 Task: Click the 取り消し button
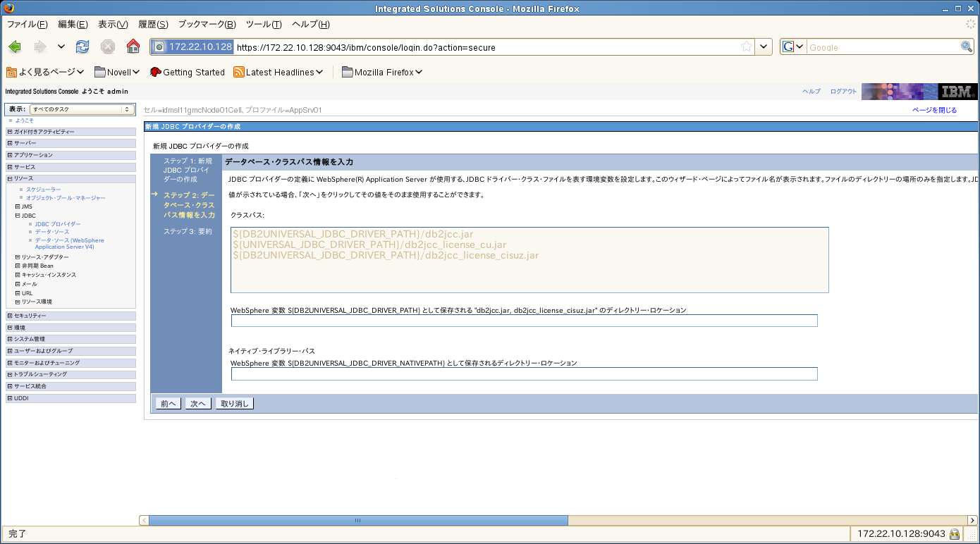pos(234,404)
